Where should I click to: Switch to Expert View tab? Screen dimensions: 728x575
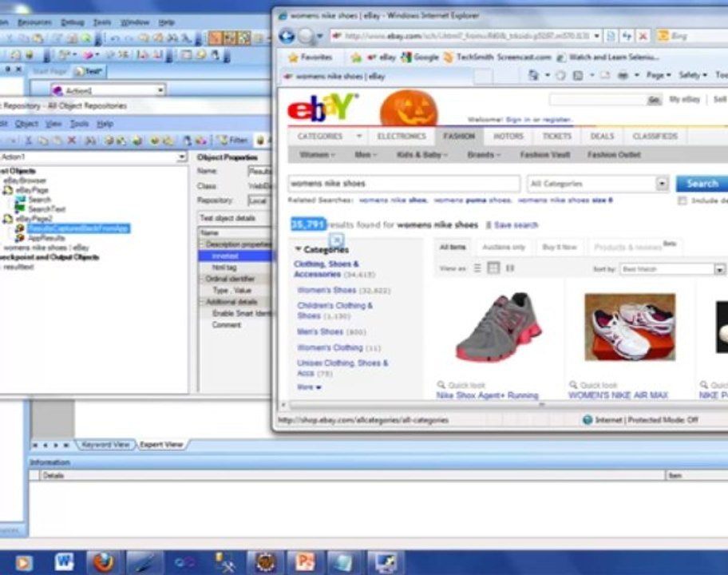(161, 445)
